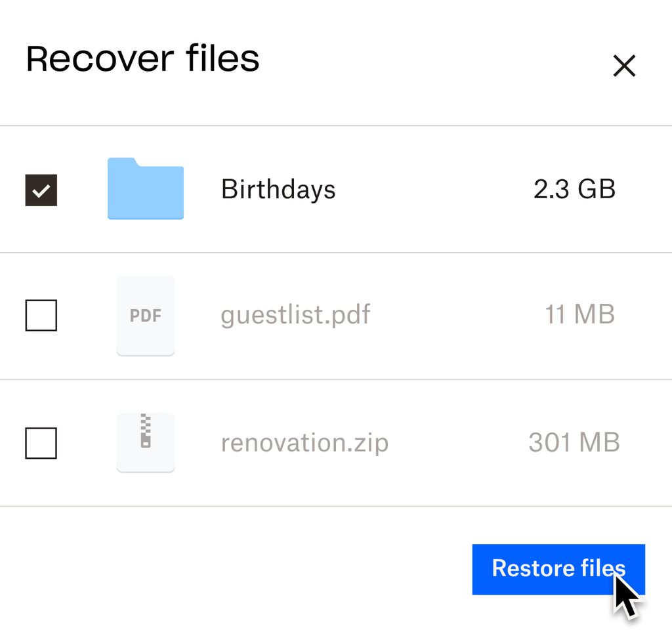Click the zip archive icon for renovation
Viewport: 672px width, 634px height.
(x=146, y=442)
